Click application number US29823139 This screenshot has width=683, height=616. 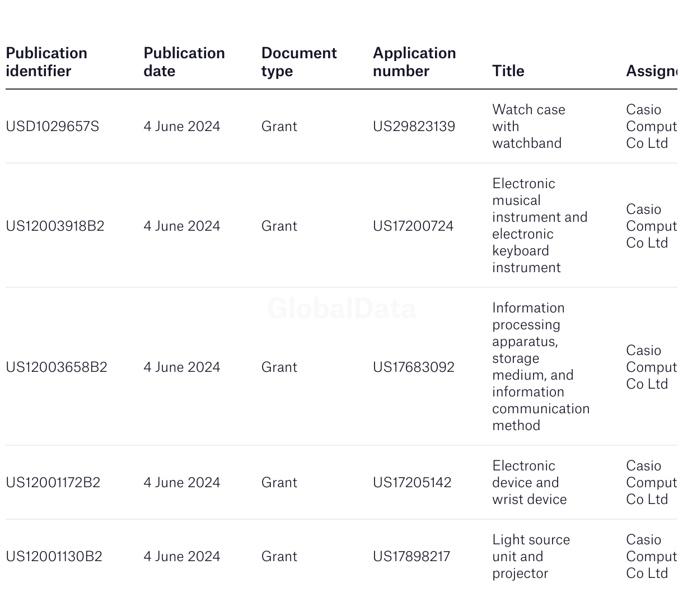[x=414, y=127]
